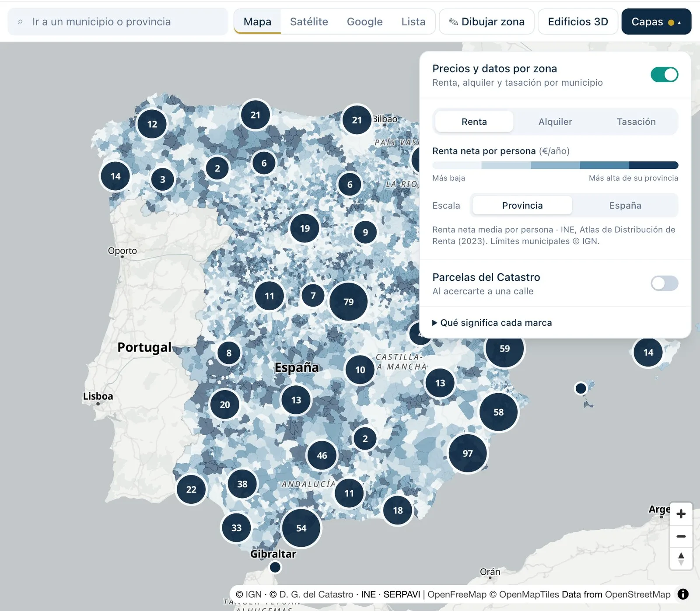Open the cluster marker showing 22
This screenshot has height=611, width=700.
point(191,489)
